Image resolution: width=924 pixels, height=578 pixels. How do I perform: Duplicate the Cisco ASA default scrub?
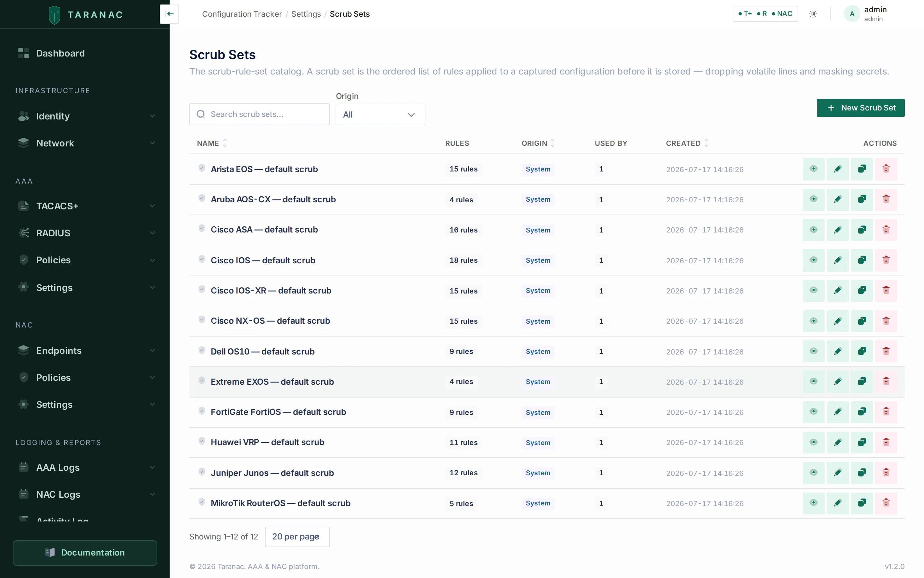point(862,230)
